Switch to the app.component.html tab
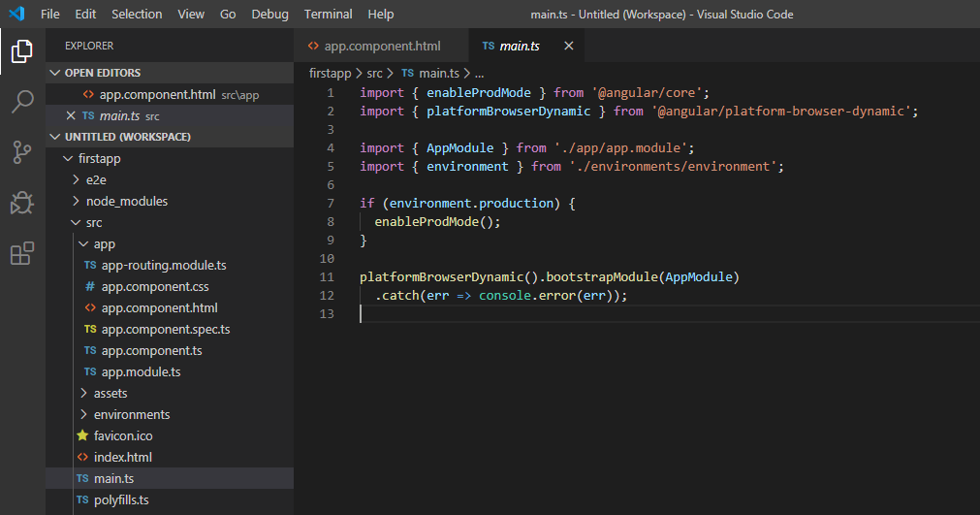980x515 pixels. click(381, 46)
